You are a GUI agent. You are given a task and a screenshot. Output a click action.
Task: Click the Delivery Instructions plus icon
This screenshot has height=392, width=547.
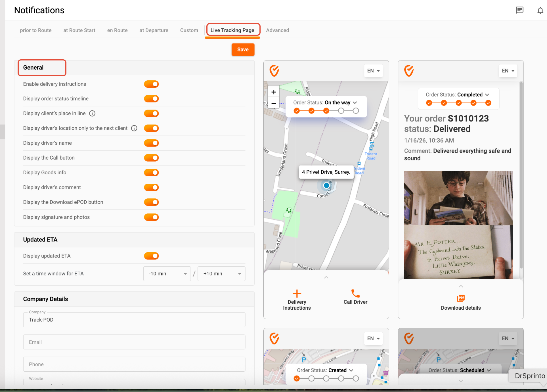[297, 294]
